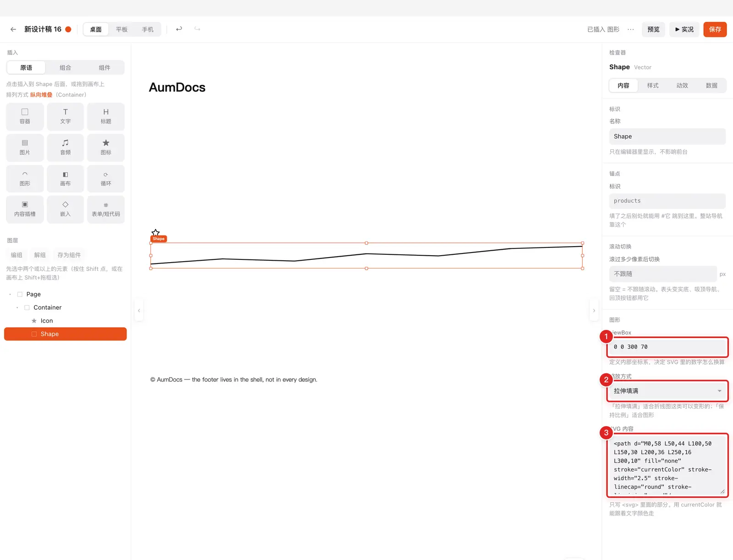The image size is (733, 560).
Task: Switch to 手机 mobile view
Action: [148, 29]
